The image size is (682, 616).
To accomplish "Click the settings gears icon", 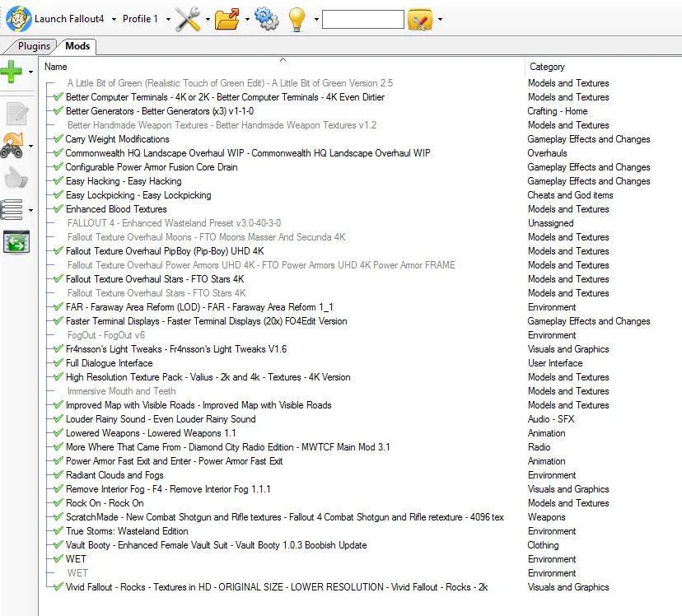I will (x=265, y=18).
